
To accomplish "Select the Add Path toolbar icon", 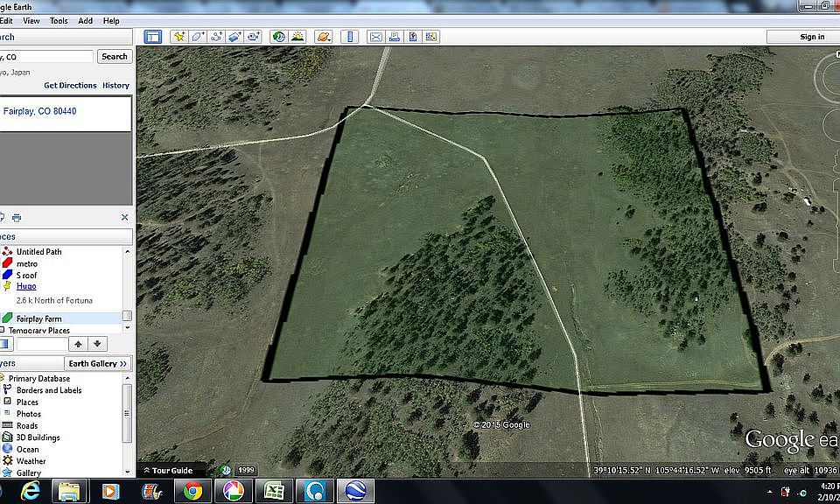I will [x=216, y=37].
